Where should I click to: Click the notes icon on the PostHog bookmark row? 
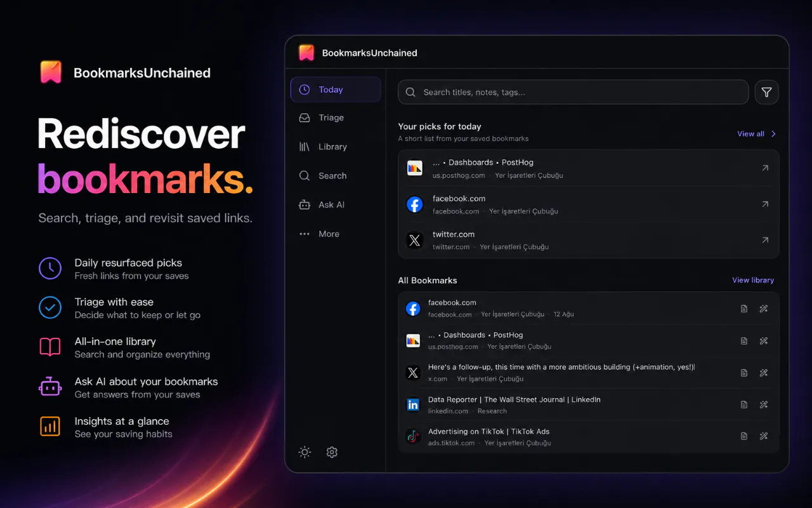click(x=744, y=341)
